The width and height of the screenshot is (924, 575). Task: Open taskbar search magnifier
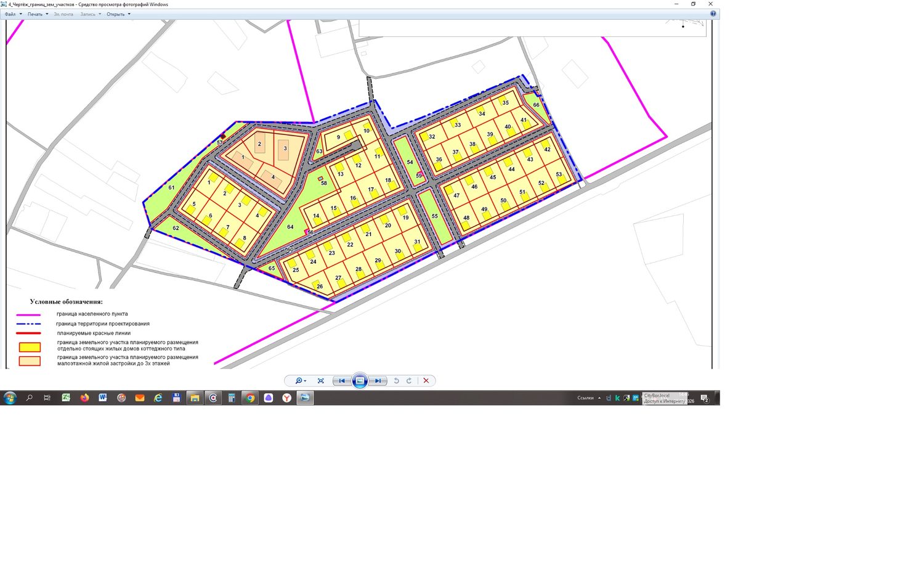click(29, 398)
